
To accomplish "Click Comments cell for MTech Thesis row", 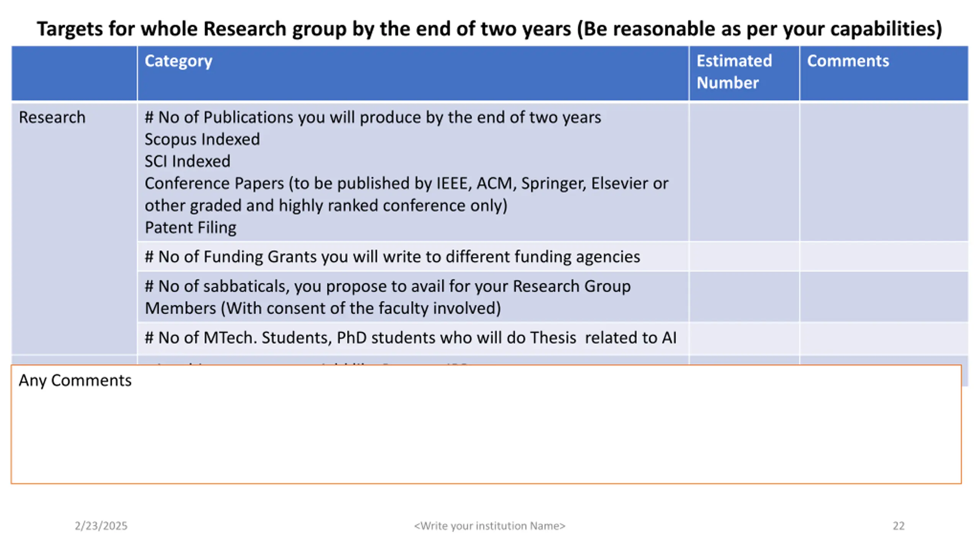I will 884,338.
